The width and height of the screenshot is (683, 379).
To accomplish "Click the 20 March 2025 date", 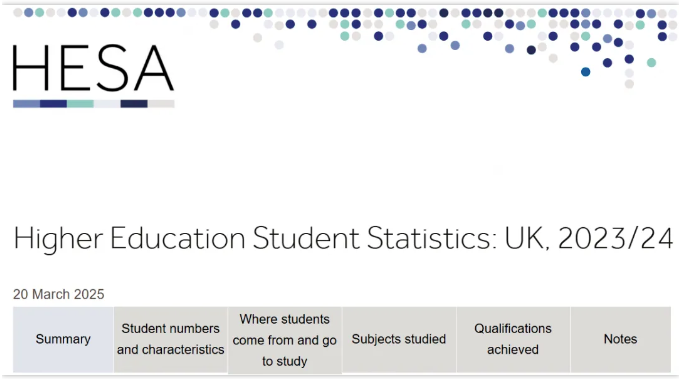I will [x=58, y=294].
